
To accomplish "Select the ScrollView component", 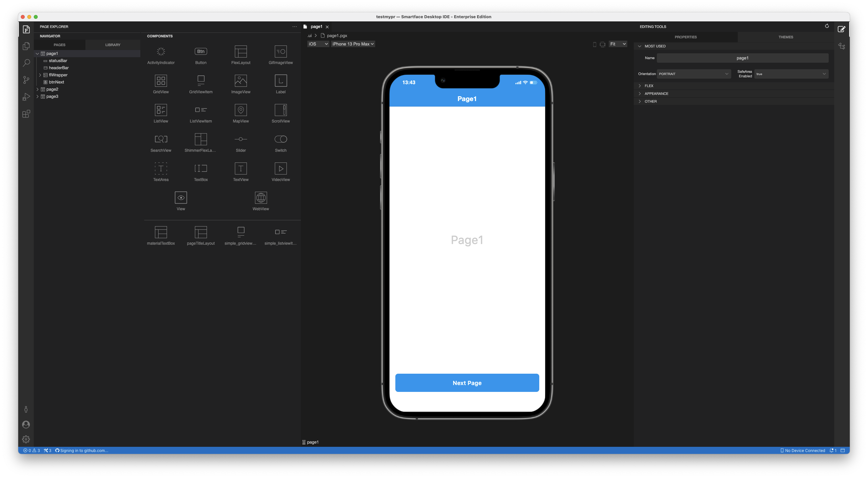I will pos(281,114).
